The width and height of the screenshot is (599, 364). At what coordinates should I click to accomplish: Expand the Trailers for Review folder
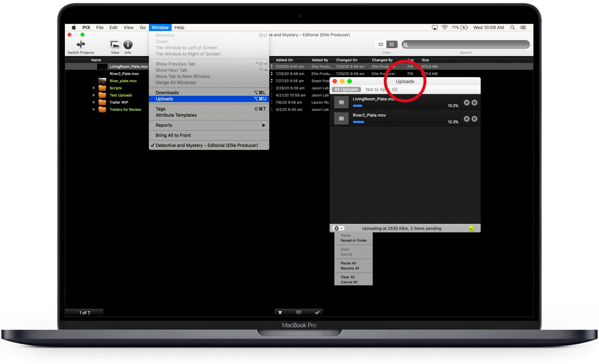click(x=94, y=109)
